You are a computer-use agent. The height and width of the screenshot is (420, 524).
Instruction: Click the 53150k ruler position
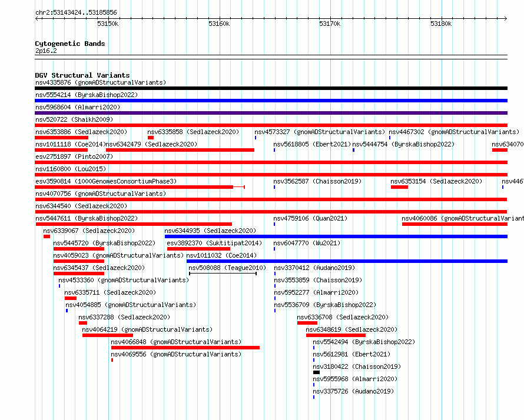tap(108, 24)
